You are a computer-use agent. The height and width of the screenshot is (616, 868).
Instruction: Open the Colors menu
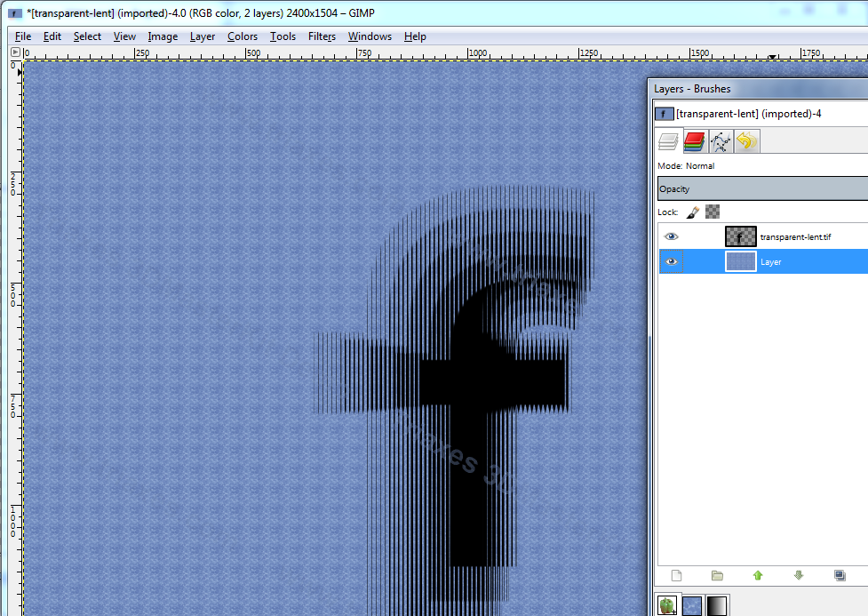point(243,36)
